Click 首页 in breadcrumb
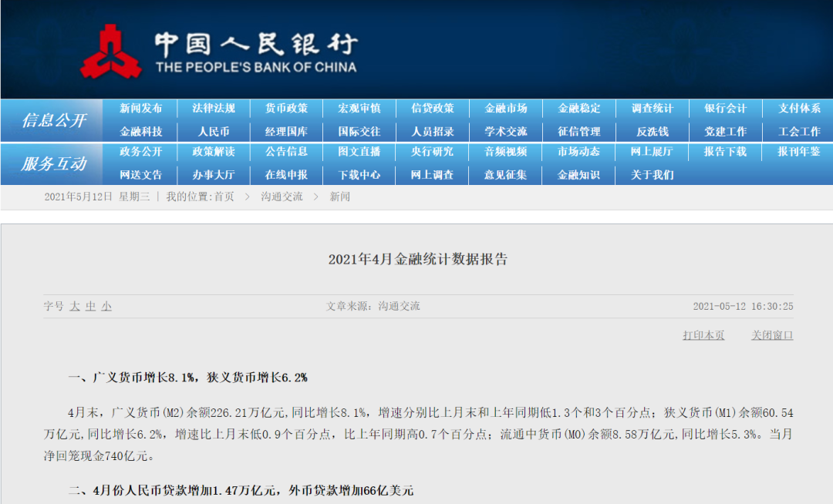Screen dimensions: 833x504 (x=224, y=197)
